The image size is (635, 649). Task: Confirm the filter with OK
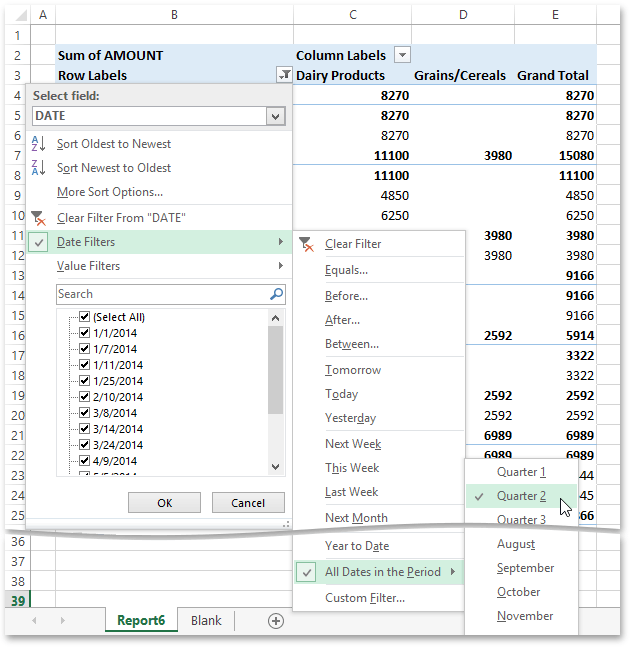[x=164, y=502]
